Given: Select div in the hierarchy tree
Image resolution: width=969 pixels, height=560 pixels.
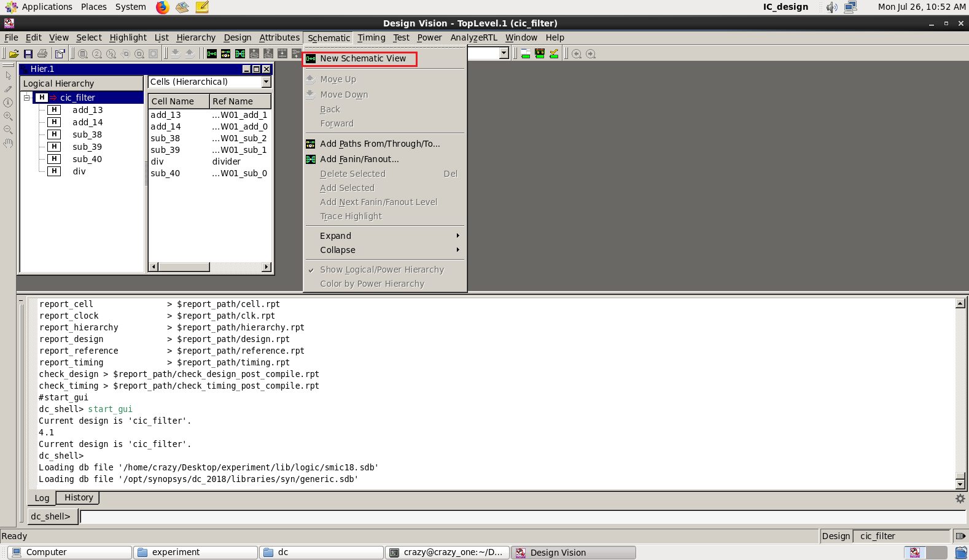Looking at the screenshot, I should coord(79,171).
